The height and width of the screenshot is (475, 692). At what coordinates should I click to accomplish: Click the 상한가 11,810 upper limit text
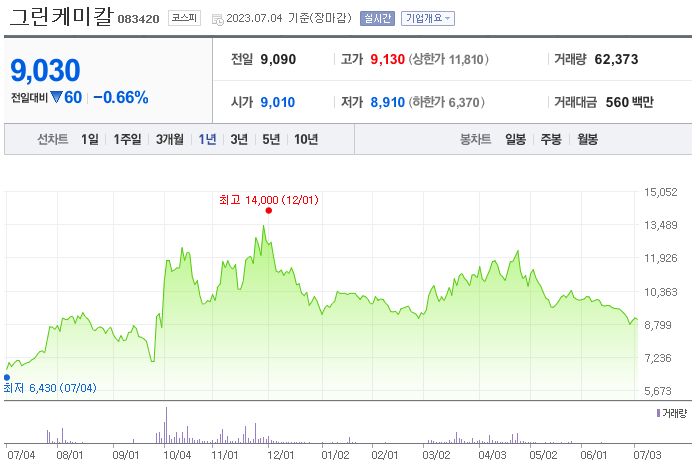[x=448, y=59]
